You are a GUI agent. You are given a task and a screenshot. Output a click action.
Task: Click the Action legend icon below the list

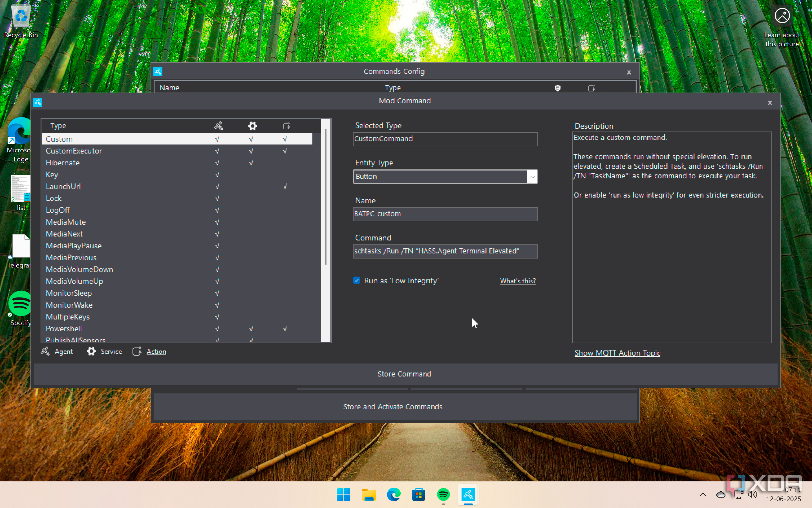tap(137, 351)
